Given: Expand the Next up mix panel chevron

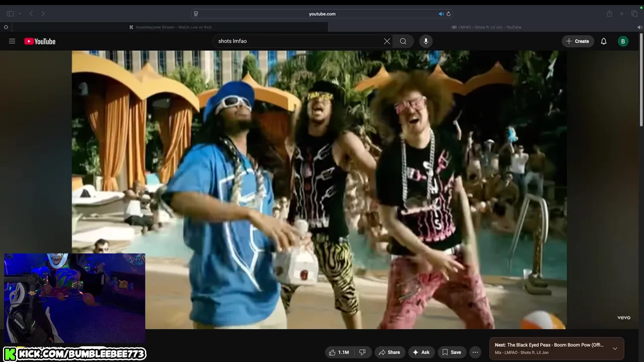Looking at the screenshot, I should (x=615, y=348).
